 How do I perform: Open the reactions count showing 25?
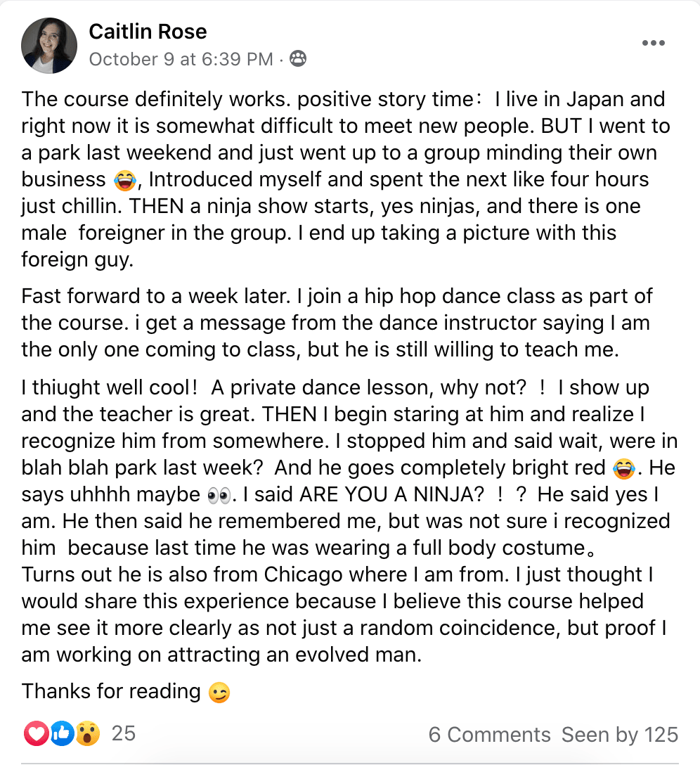click(124, 734)
